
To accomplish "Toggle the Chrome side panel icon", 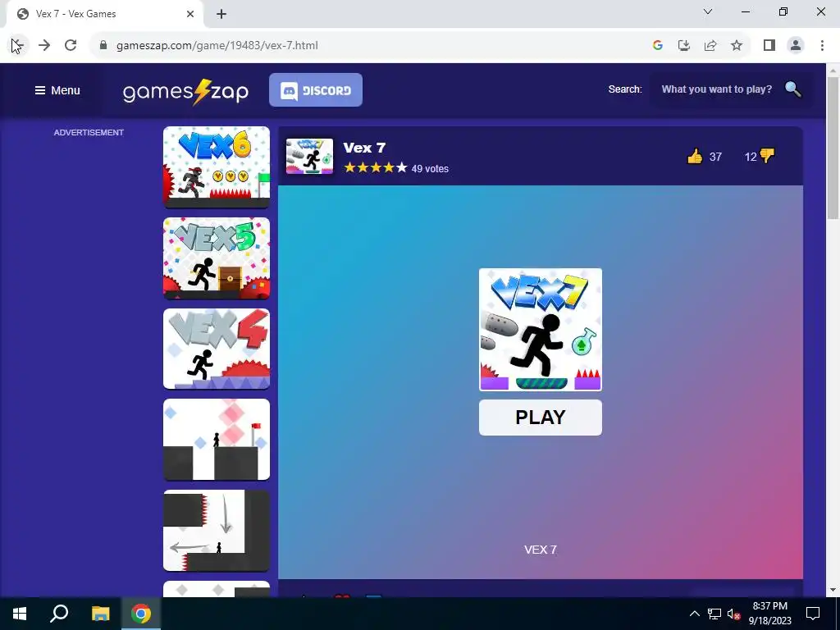I will click(x=769, y=46).
